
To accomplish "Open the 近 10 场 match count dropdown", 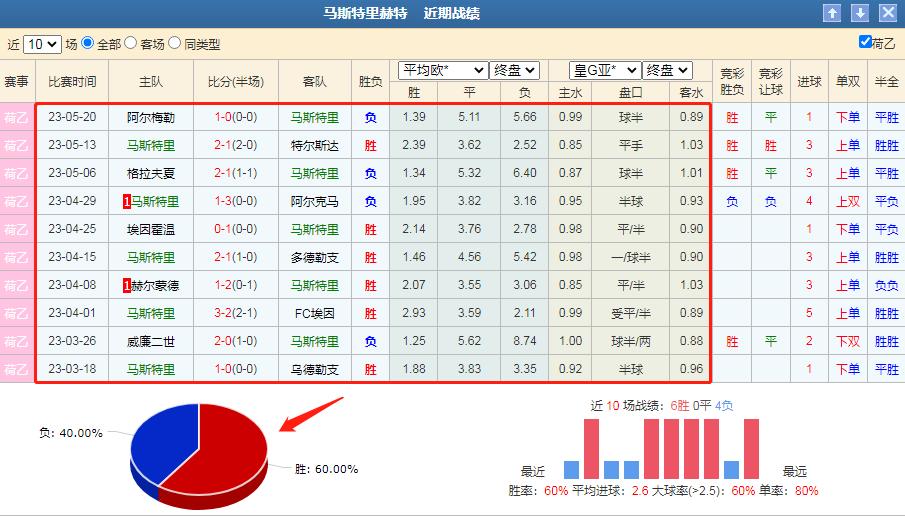I will click(x=42, y=44).
